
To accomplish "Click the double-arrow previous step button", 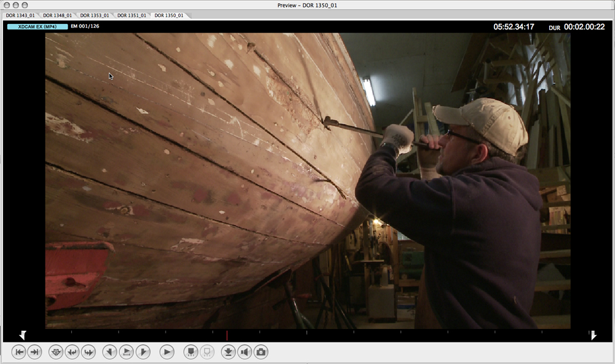I will point(72,352).
